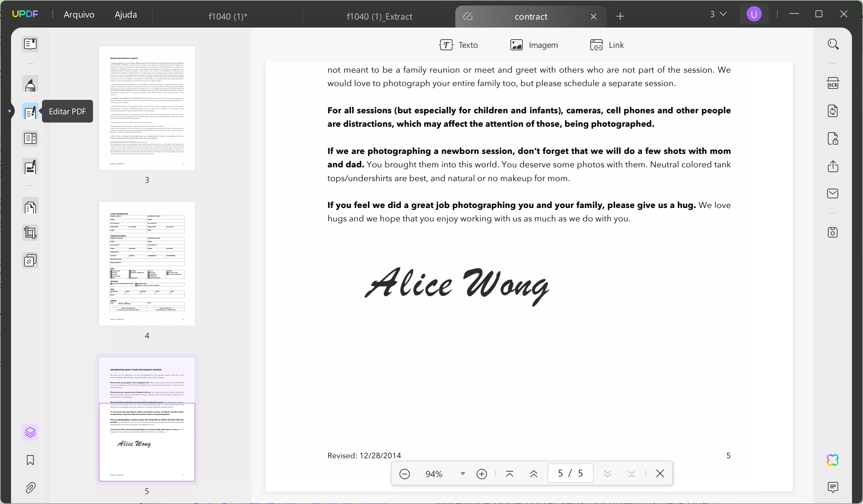Open the Crop Pages tool
Viewport: 863px width, 504px height.
(x=30, y=233)
